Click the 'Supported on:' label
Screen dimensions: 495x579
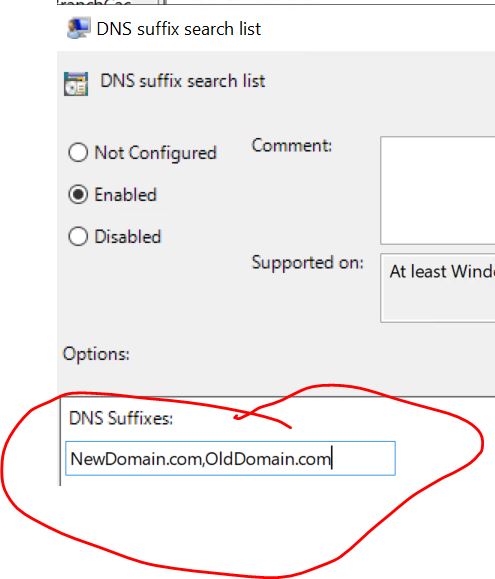pyautogui.click(x=307, y=263)
